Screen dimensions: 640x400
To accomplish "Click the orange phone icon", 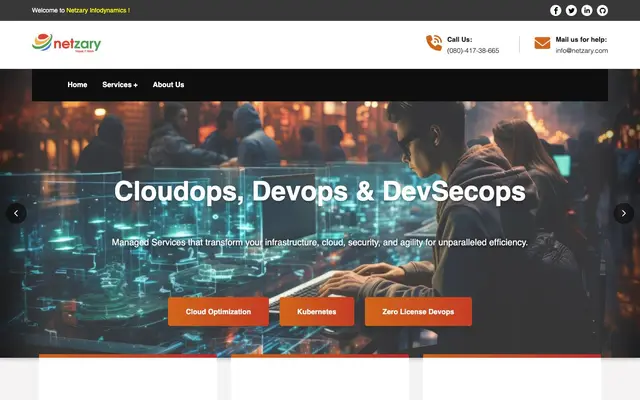I will point(434,43).
